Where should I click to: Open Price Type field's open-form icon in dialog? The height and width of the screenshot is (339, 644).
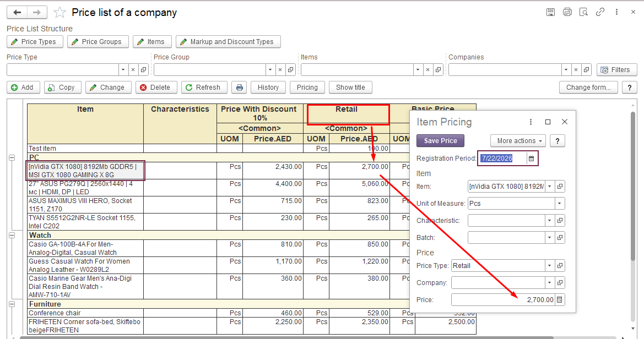point(560,266)
